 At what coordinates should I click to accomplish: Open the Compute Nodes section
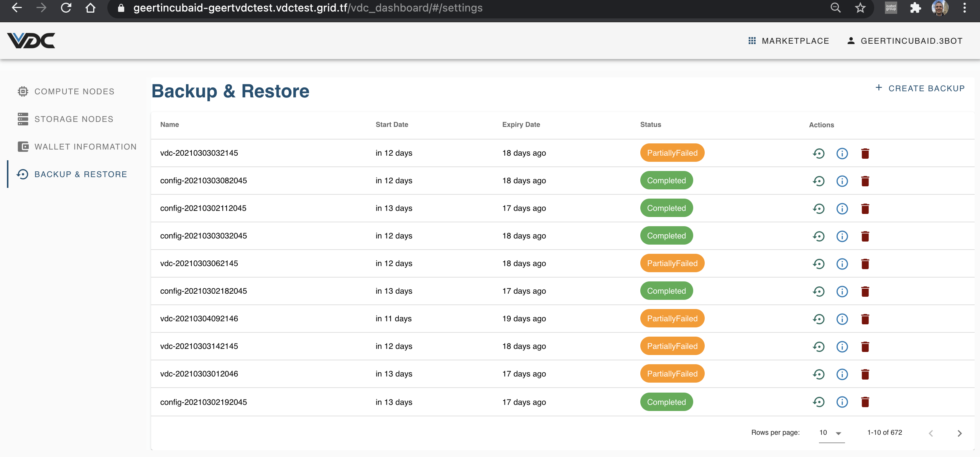[74, 91]
